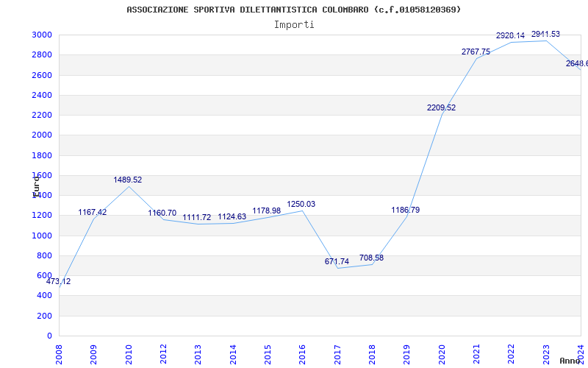588x368 pixels.
Task: Click the 2400 y-axis value
Action: pyautogui.click(x=42, y=95)
